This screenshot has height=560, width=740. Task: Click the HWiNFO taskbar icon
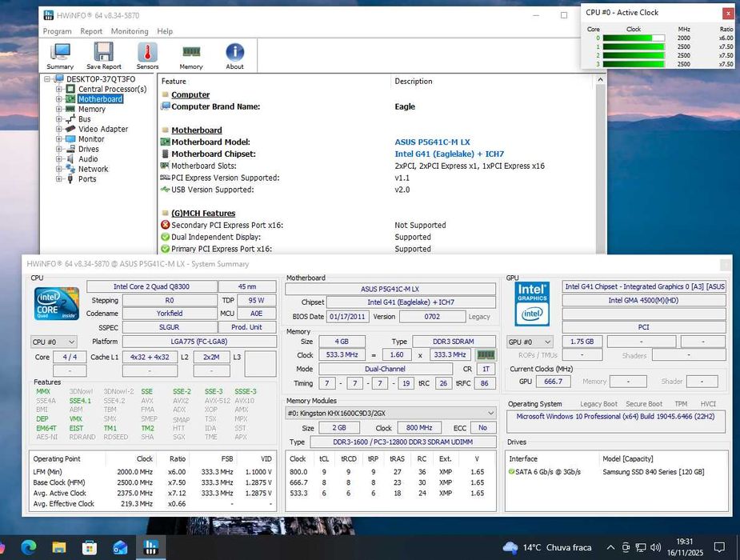coord(150,547)
